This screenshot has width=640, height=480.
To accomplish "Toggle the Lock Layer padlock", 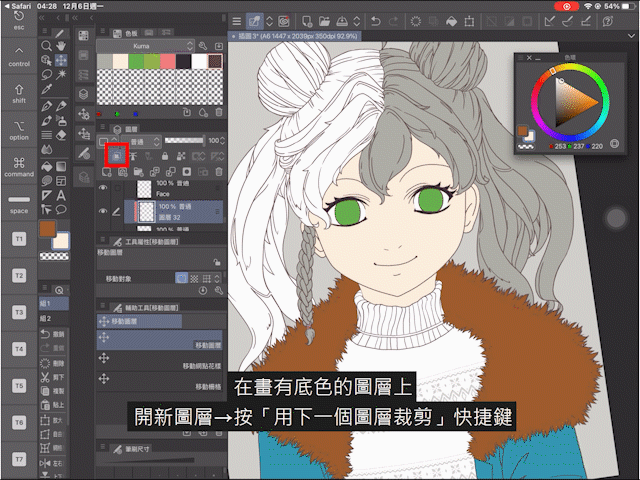I will coord(165,156).
